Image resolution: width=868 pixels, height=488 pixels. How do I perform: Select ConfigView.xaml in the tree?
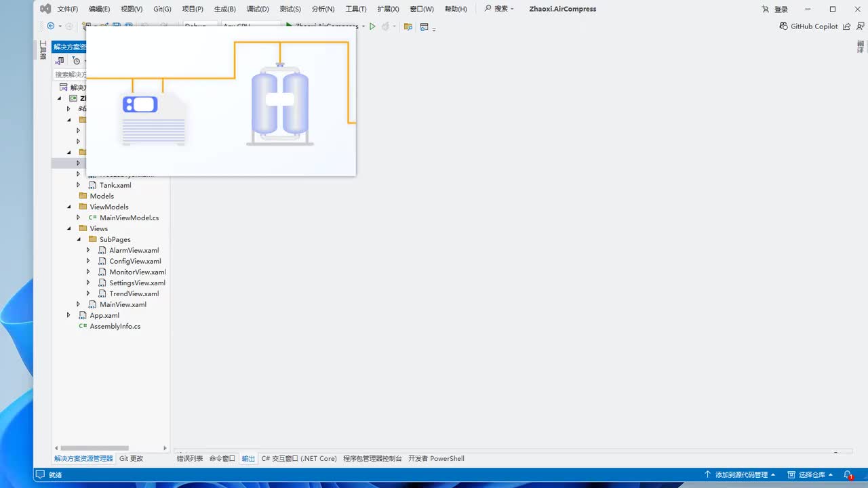tap(135, 261)
